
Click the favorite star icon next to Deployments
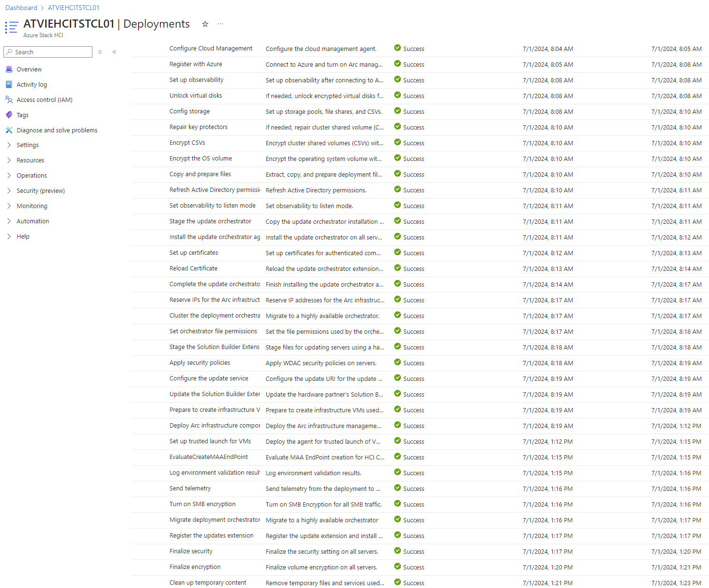pyautogui.click(x=205, y=24)
